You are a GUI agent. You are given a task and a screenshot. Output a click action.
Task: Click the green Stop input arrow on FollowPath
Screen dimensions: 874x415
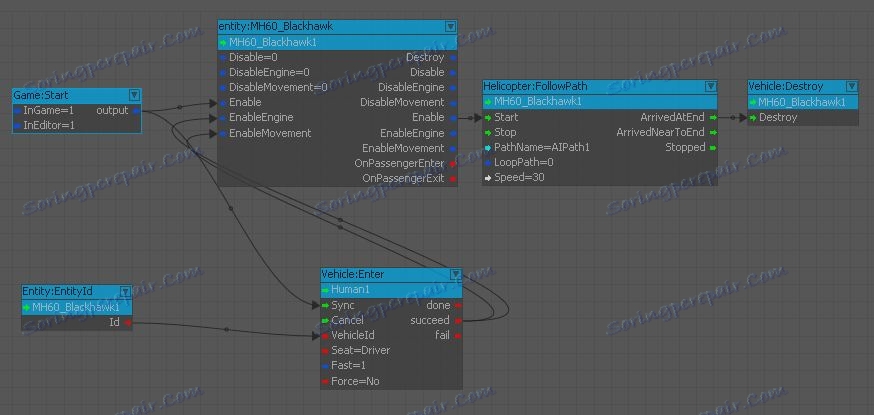[x=488, y=133]
